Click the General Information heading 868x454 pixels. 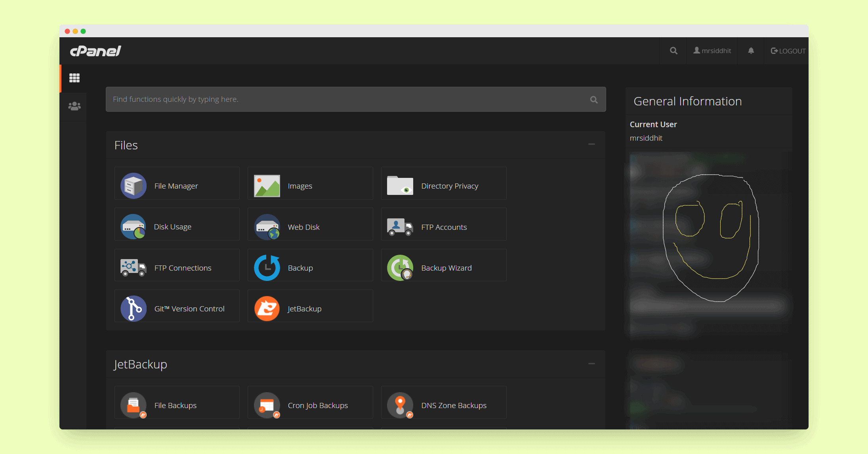(x=688, y=101)
